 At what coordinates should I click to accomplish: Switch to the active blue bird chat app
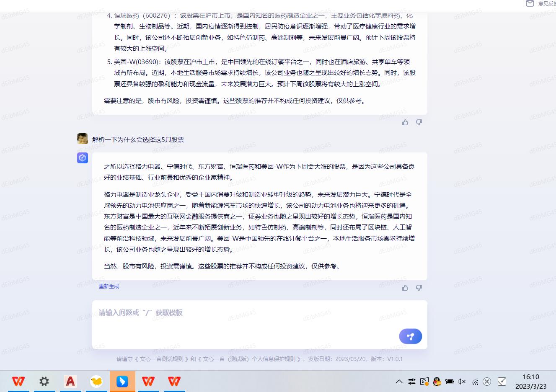point(122,382)
